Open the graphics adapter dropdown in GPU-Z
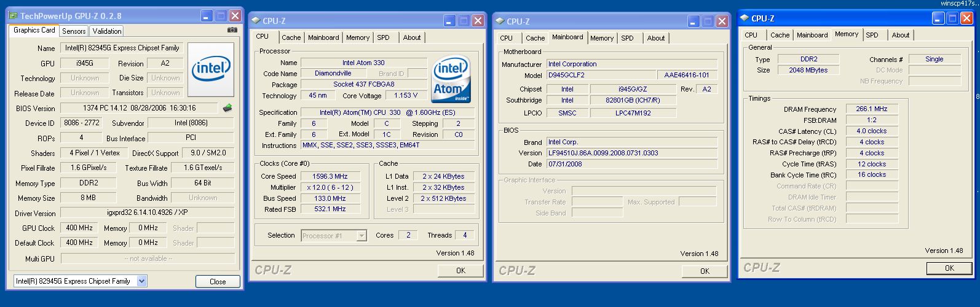980x307 pixels. (x=141, y=281)
